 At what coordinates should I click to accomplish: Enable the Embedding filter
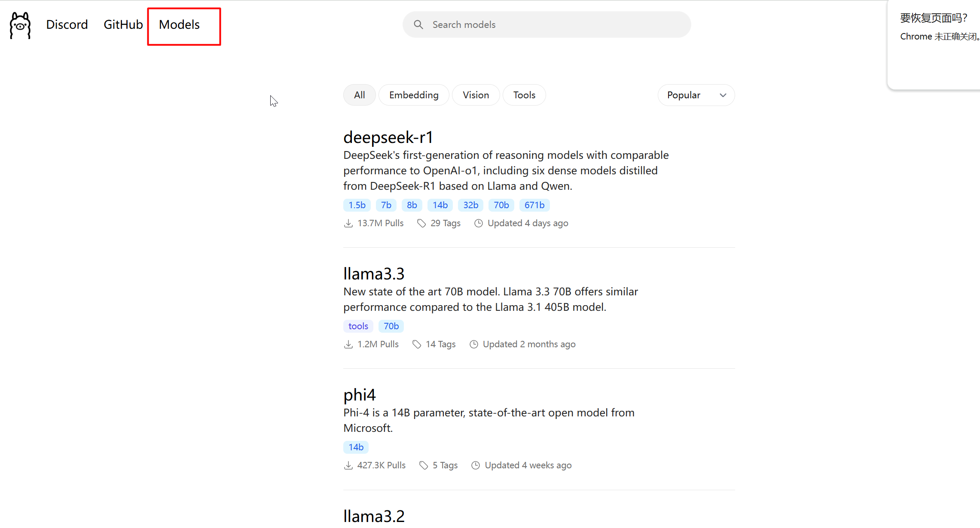[x=413, y=95]
